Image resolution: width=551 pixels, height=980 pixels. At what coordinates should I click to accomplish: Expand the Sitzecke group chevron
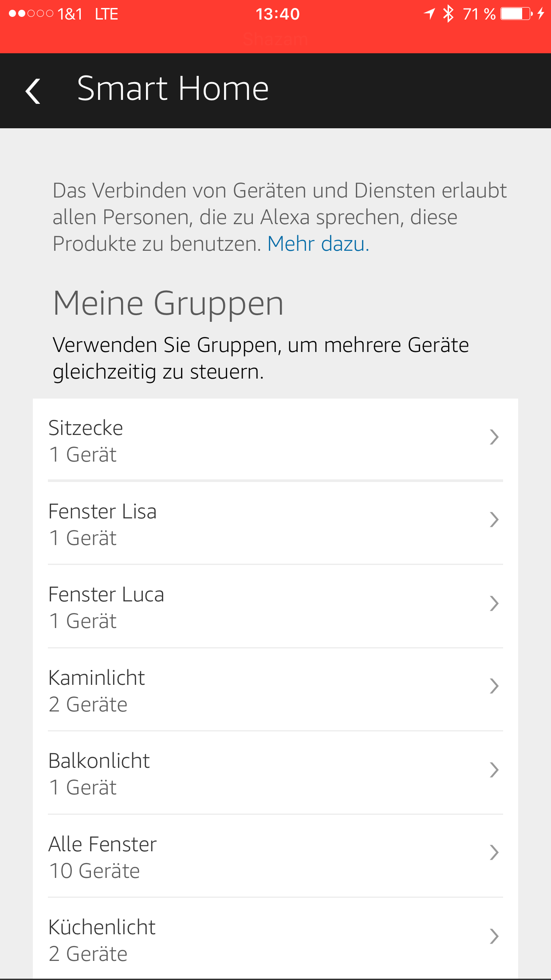tap(494, 437)
